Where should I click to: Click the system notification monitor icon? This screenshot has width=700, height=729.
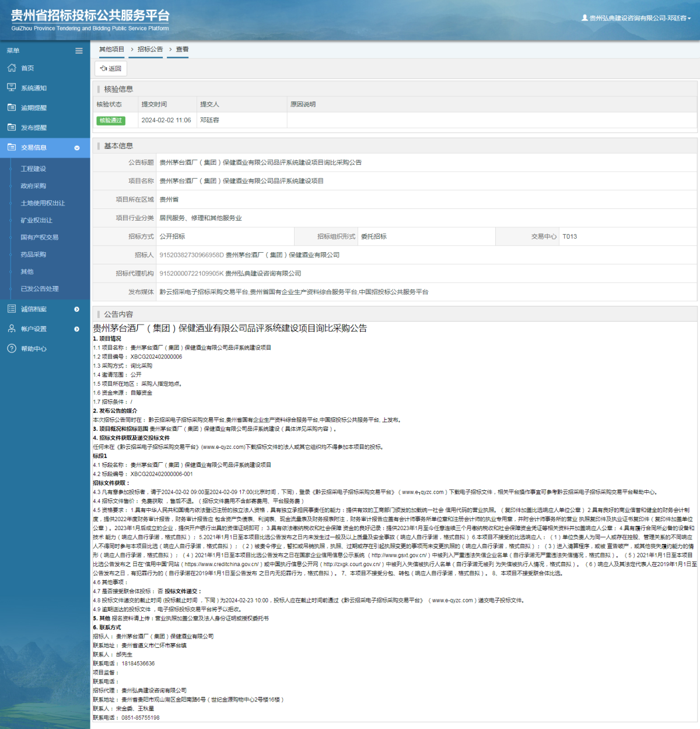(x=12, y=88)
